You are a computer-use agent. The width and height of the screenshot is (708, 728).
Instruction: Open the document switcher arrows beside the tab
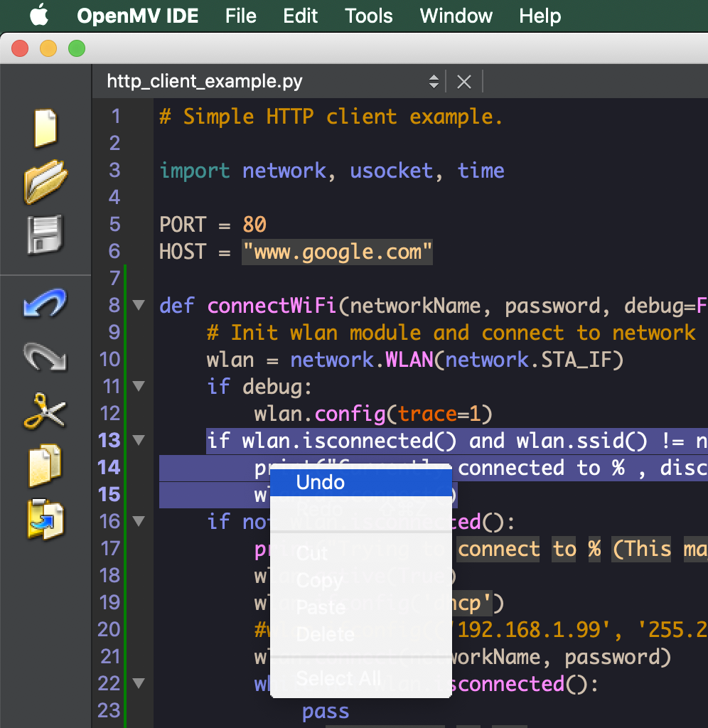coord(434,81)
